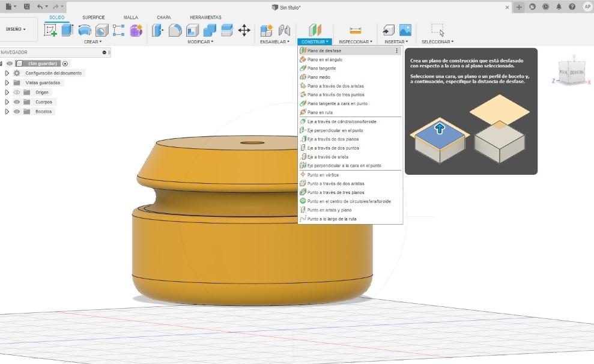594x364 pixels.
Task: Select the Press Pull tool icon
Action: pyautogui.click(x=157, y=30)
